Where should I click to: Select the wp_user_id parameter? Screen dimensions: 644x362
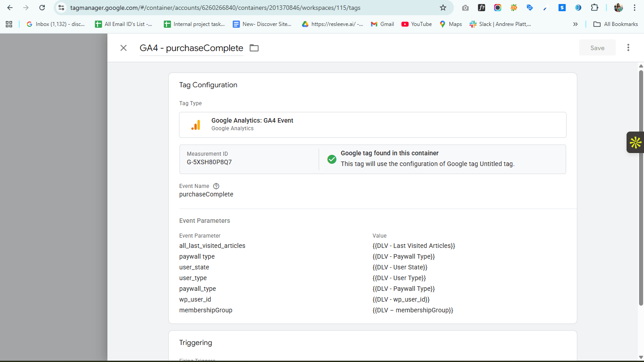pyautogui.click(x=195, y=299)
